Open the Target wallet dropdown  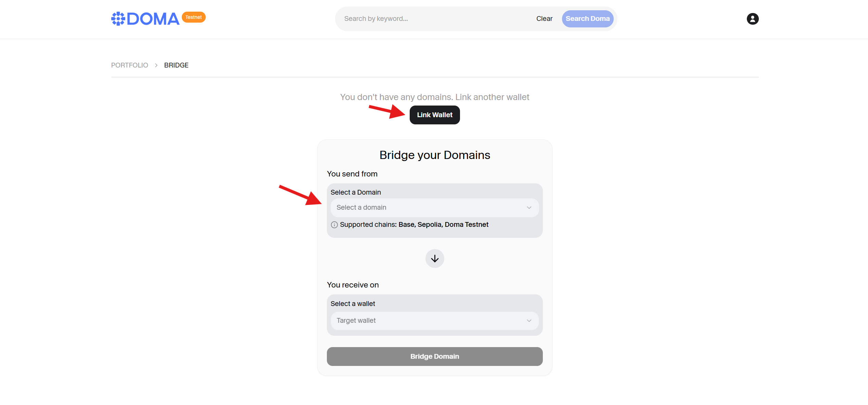click(434, 321)
